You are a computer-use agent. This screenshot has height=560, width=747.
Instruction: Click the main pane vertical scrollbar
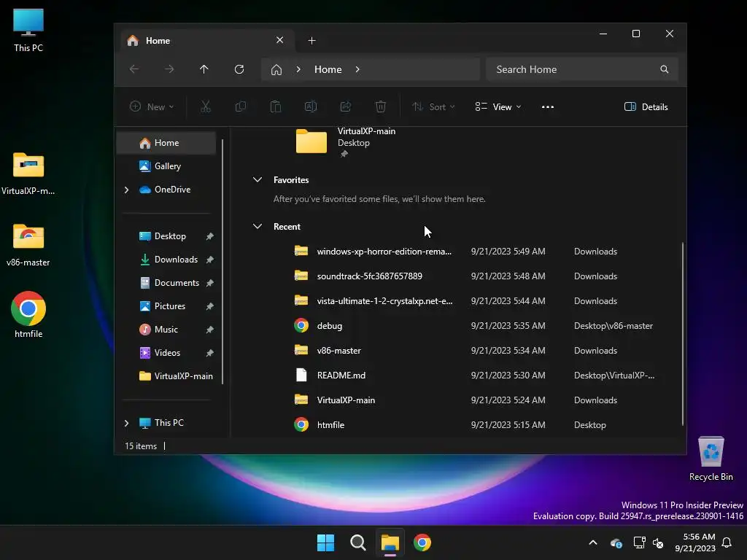click(683, 333)
